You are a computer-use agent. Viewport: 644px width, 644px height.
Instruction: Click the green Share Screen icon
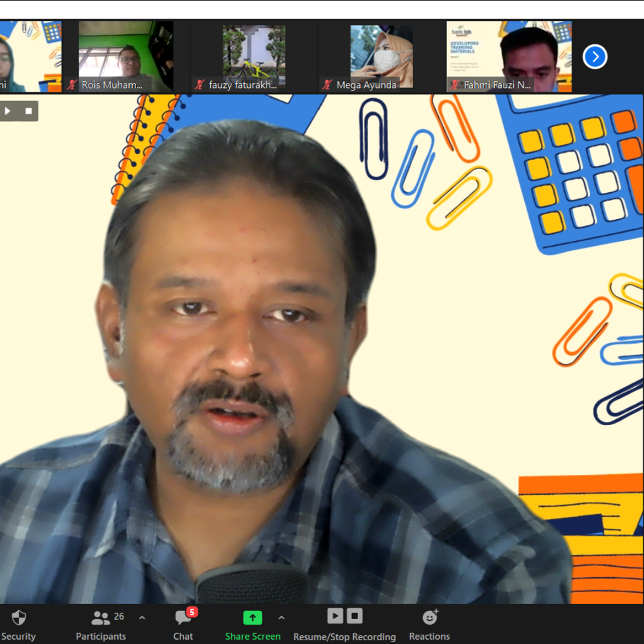coord(253,618)
